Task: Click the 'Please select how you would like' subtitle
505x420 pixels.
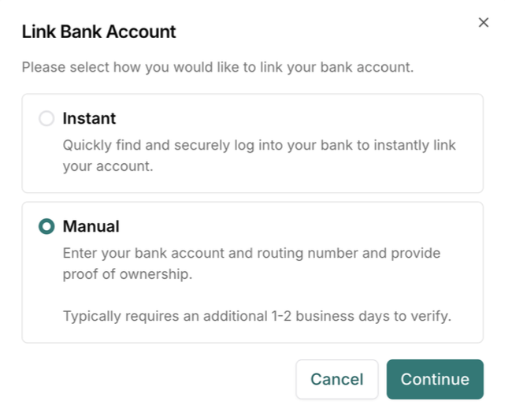Action: (217, 67)
